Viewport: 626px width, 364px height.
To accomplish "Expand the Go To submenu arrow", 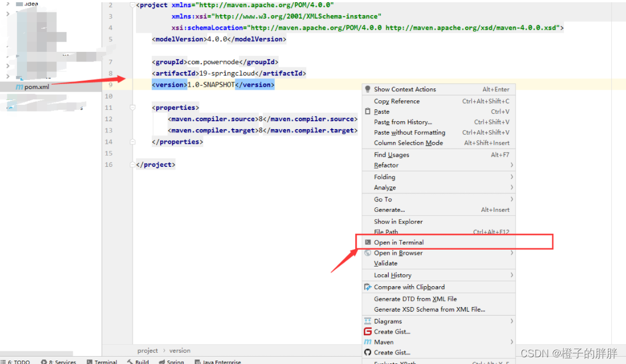I will pos(512,199).
